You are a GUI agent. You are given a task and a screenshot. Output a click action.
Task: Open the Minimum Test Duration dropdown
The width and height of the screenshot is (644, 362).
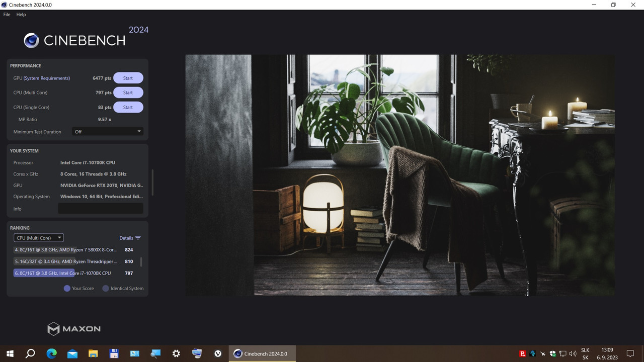click(108, 132)
